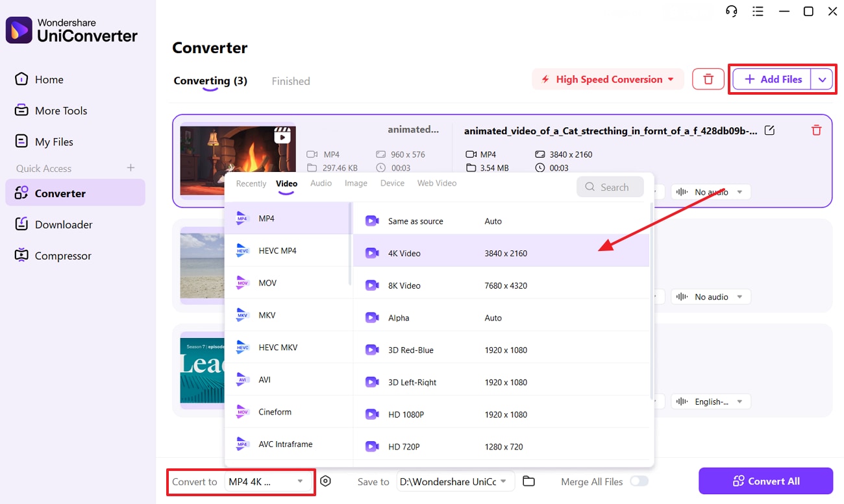Choose HEVC MP4 format

click(x=287, y=250)
